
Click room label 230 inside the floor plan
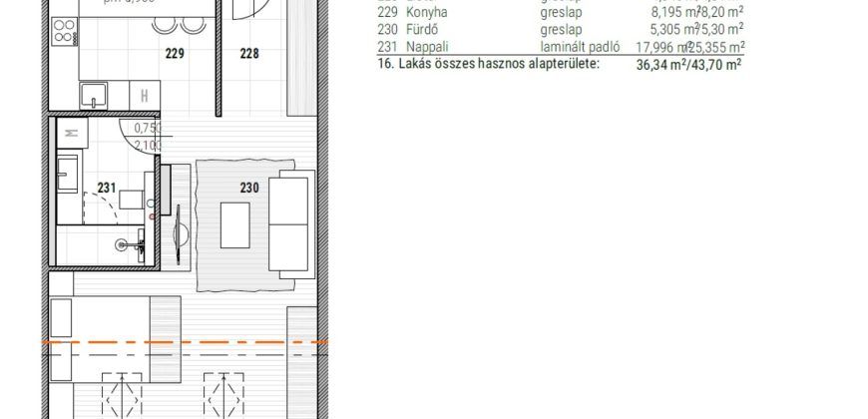[x=249, y=188]
